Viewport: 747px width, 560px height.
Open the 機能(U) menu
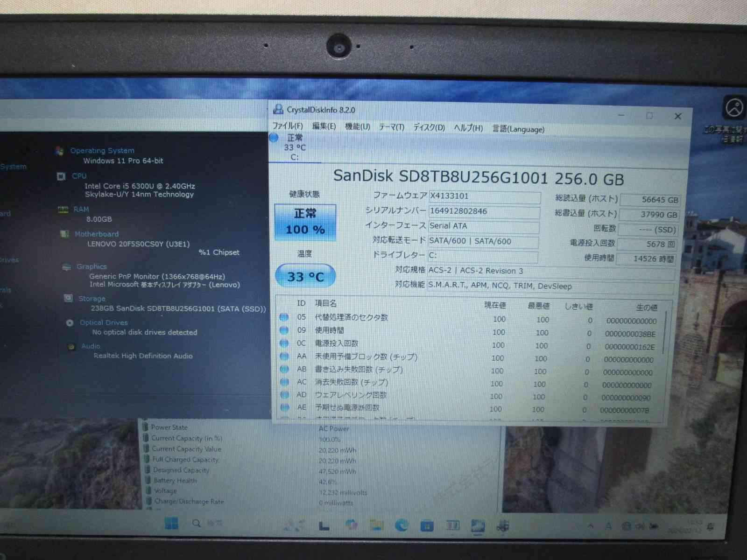[357, 127]
